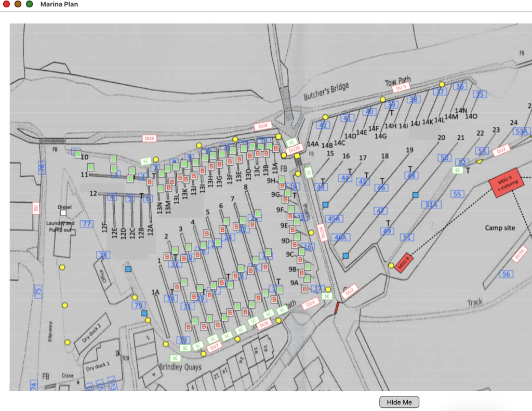Select blue berth label 55
This screenshot has height=411, width=532.
click(457, 194)
